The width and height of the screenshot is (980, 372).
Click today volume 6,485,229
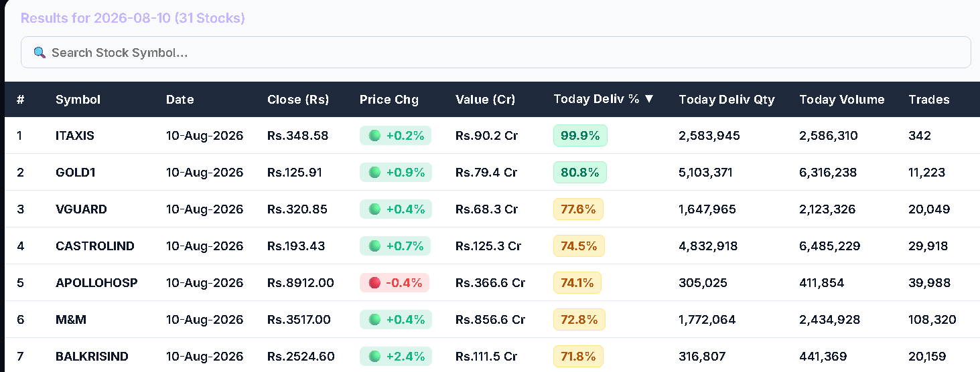(830, 246)
